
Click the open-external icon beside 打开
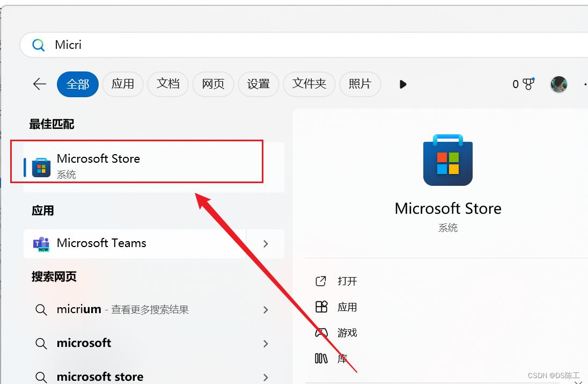(321, 281)
